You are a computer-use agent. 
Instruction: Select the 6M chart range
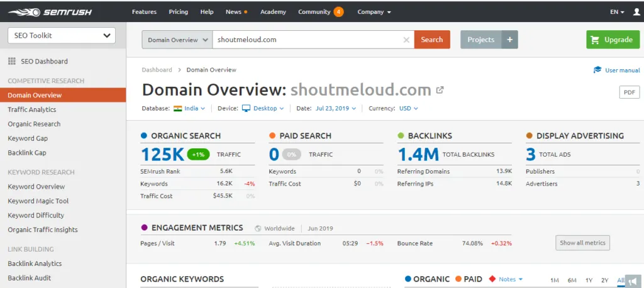pos(572,280)
